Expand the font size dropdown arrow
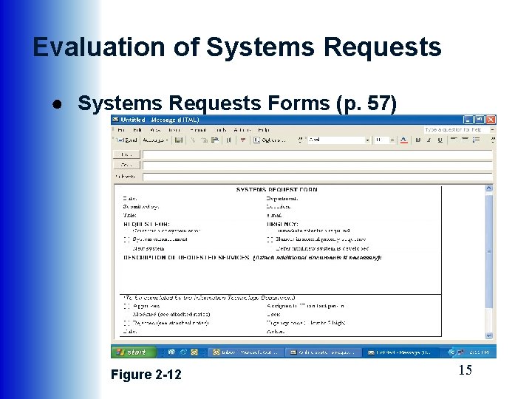Viewport: 532px width, 399px height. point(392,140)
